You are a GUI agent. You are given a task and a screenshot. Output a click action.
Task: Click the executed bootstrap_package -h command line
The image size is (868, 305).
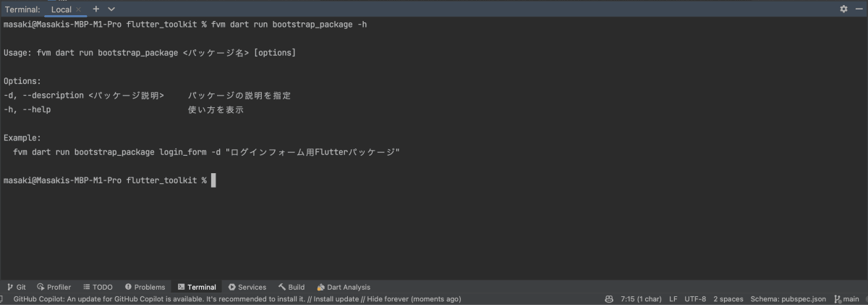(x=185, y=25)
